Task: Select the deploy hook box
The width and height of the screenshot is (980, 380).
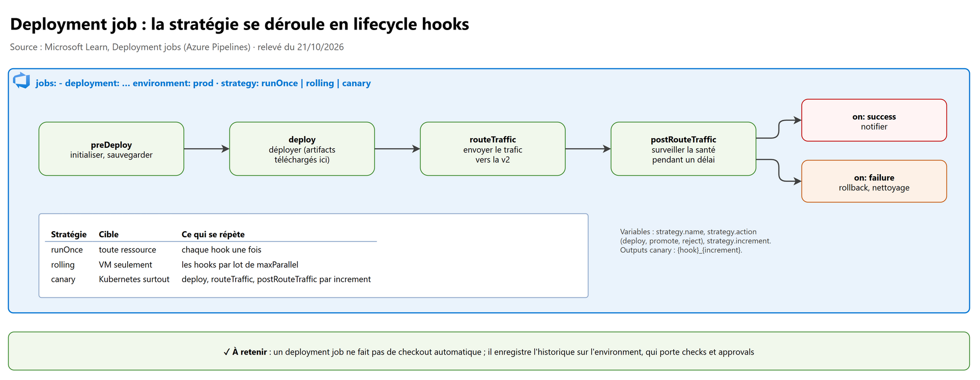Action: coord(302,149)
